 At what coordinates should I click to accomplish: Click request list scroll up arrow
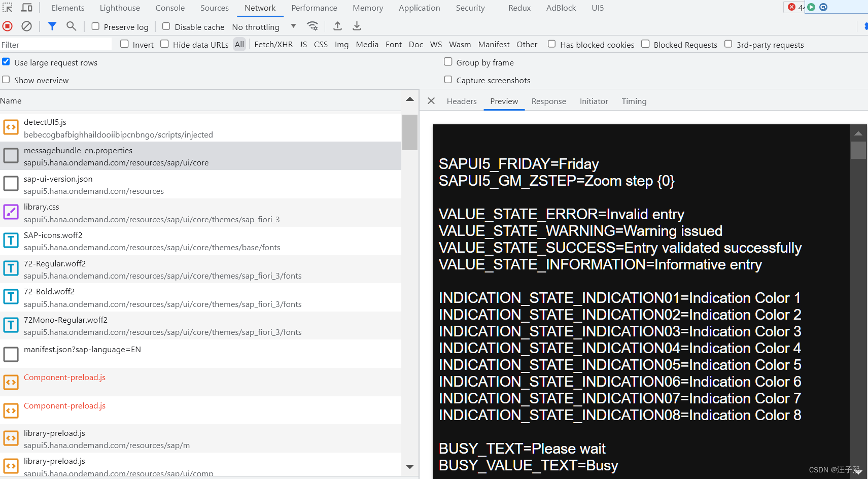[x=410, y=99]
